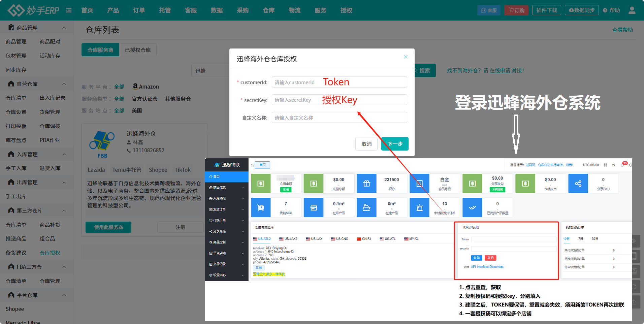Image resolution: width=644 pixels, height=324 pixels.
Task: Click the 注册 button on warehouse card
Action: pyautogui.click(x=180, y=227)
